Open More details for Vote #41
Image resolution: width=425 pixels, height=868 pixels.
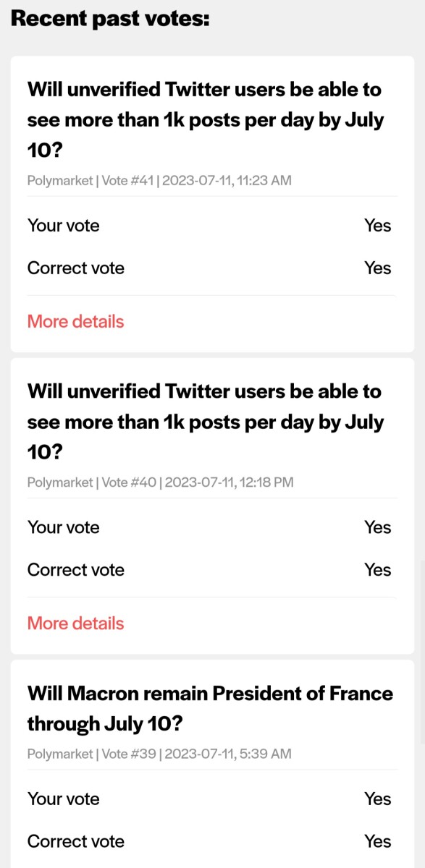75,321
